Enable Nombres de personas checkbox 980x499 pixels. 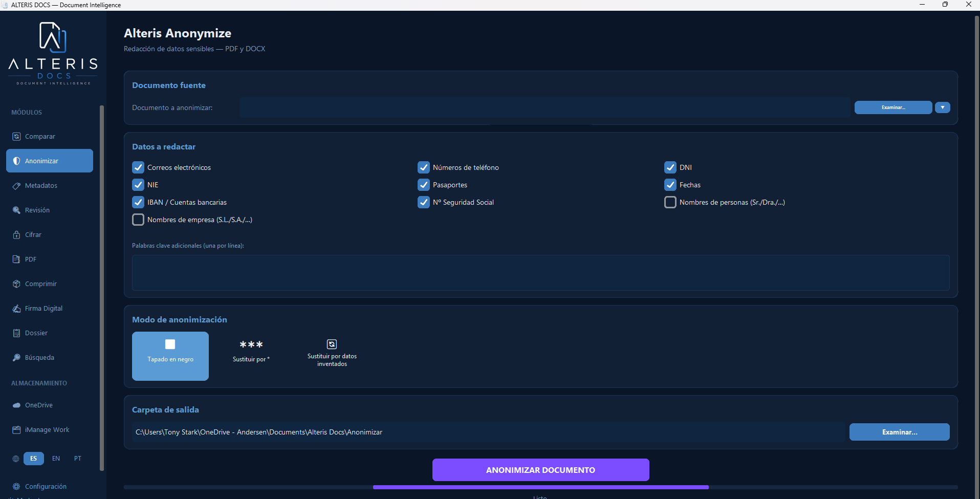click(670, 202)
